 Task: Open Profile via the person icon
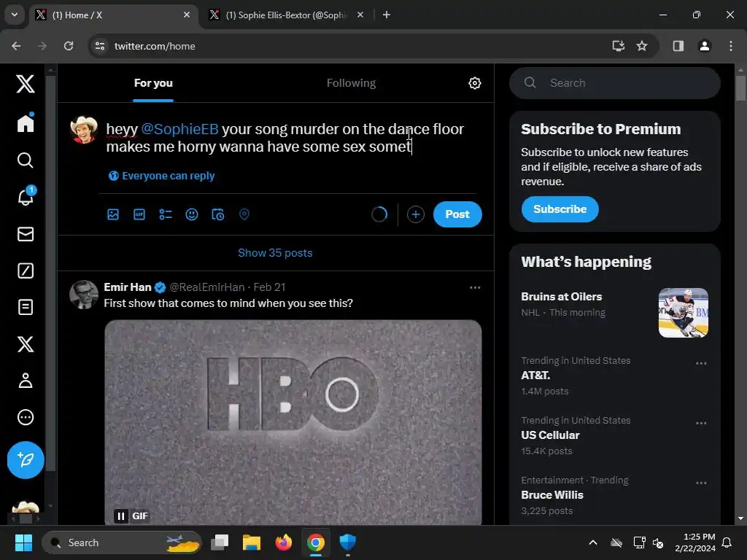26,381
